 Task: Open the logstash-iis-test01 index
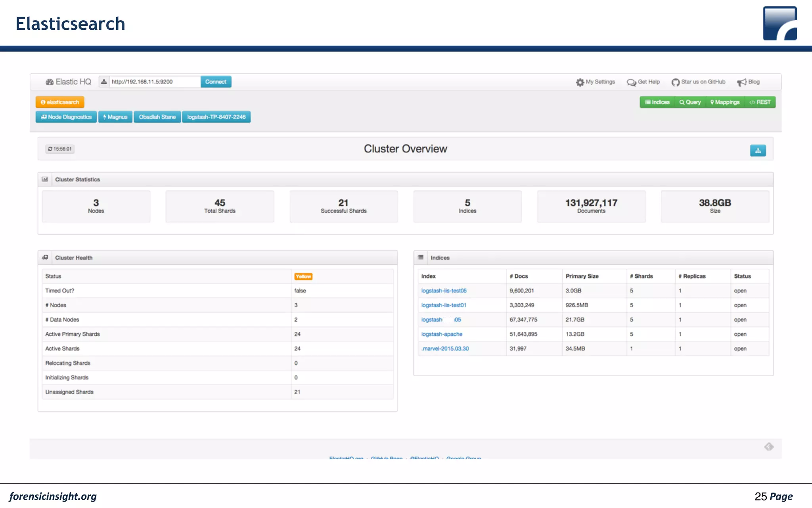pos(444,305)
